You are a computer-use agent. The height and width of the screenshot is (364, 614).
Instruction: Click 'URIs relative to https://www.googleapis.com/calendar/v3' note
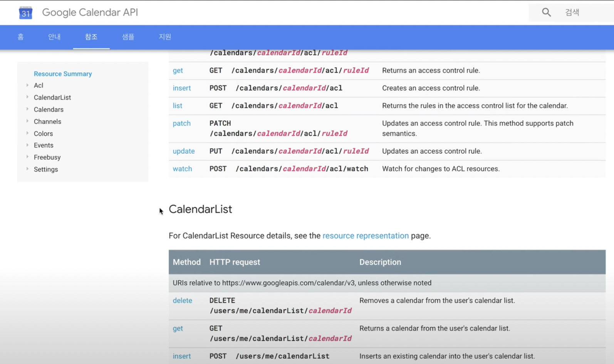tap(302, 283)
